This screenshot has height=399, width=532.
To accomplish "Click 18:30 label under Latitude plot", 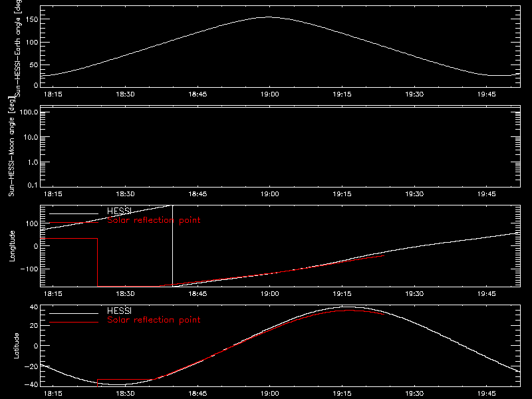I will click(x=125, y=394).
